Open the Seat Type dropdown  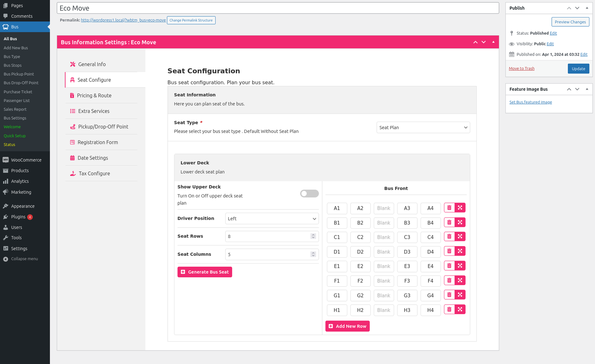423,128
